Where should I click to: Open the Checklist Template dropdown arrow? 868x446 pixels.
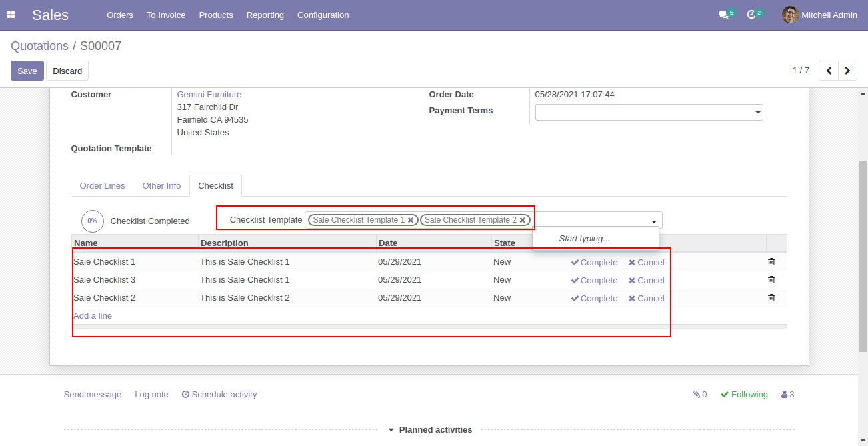click(x=654, y=221)
